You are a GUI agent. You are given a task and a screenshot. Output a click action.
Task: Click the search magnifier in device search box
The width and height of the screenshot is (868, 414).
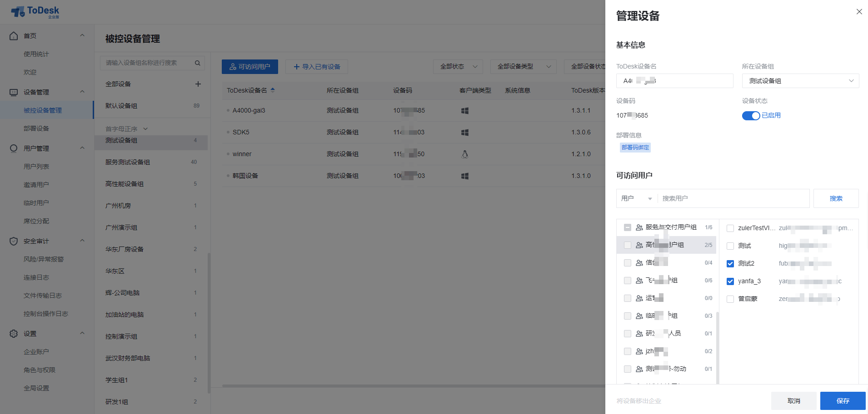point(198,63)
